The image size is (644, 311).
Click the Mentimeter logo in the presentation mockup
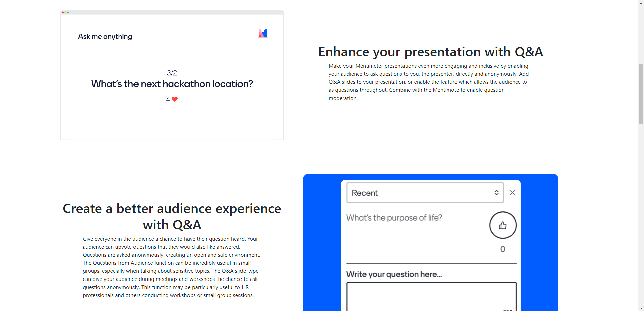[263, 33]
